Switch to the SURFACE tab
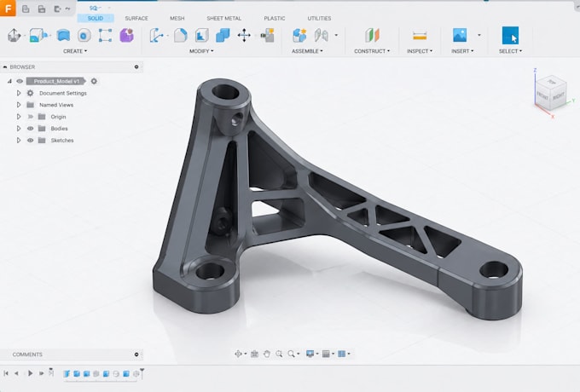 pos(136,18)
